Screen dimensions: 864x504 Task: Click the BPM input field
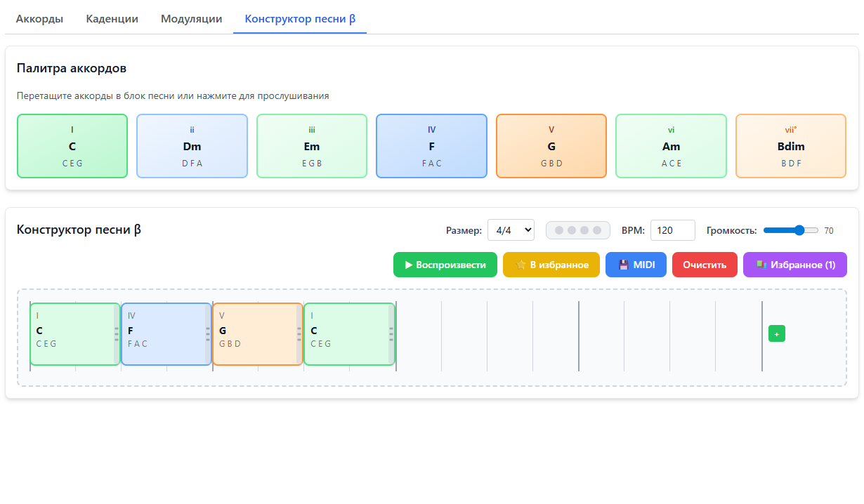pyautogui.click(x=672, y=230)
